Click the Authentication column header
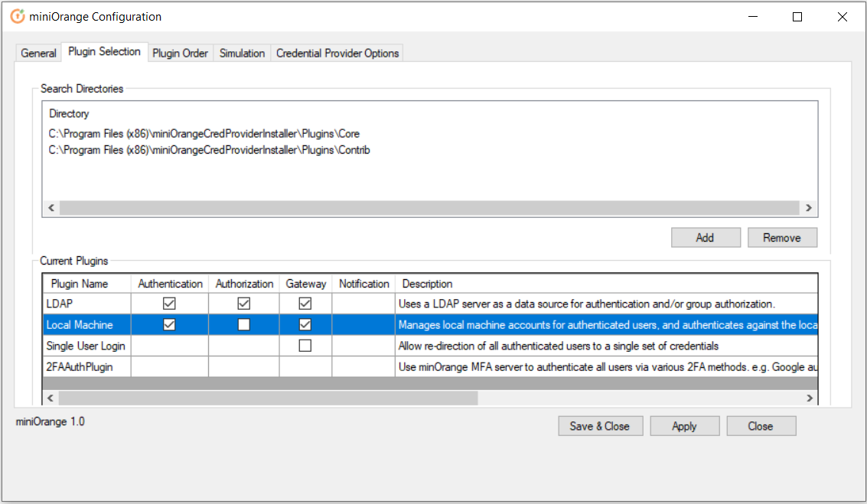This screenshot has height=504, width=867. coord(170,284)
